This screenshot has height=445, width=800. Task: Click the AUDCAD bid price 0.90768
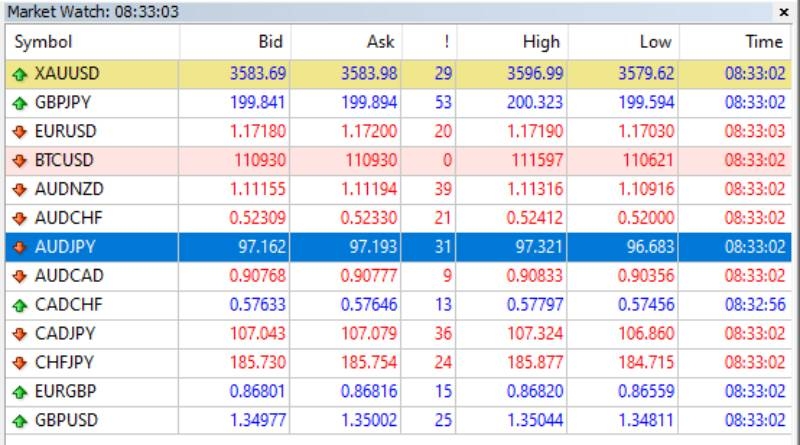tap(256, 275)
